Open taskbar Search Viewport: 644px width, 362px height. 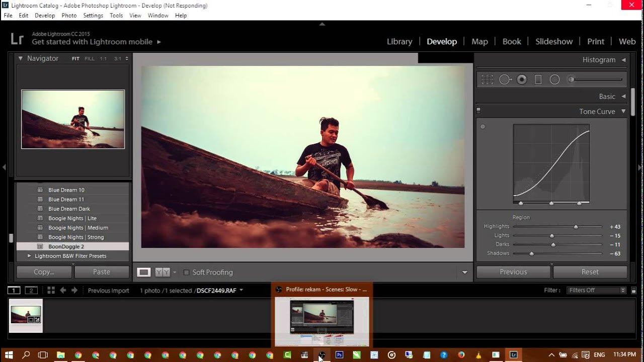(x=26, y=355)
